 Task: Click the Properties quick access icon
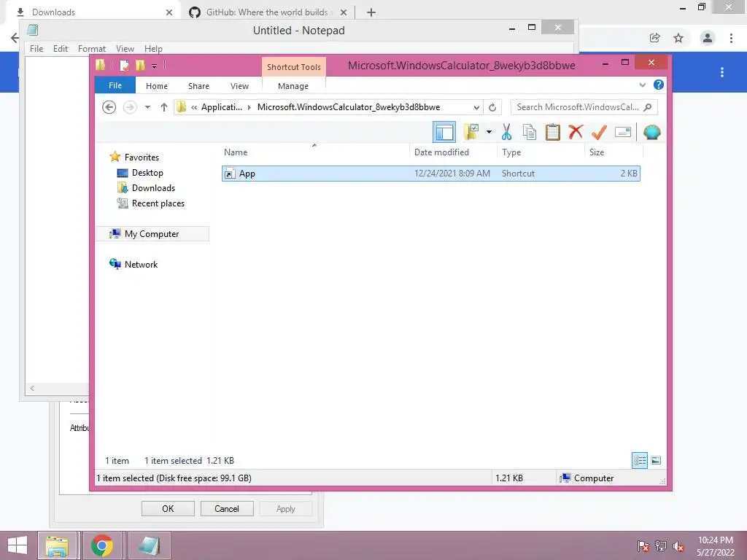[x=124, y=65]
